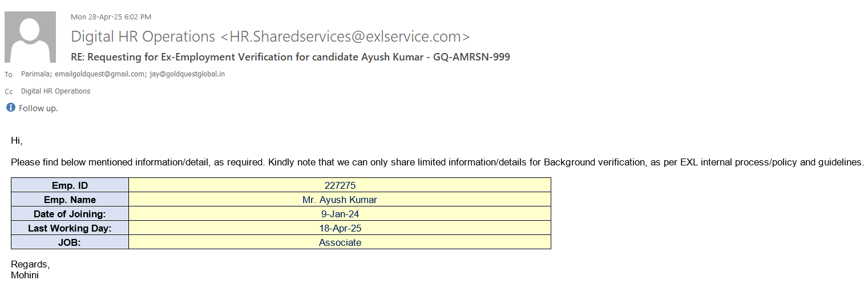Click recipient jay@goldquestglobal.in

click(x=187, y=74)
